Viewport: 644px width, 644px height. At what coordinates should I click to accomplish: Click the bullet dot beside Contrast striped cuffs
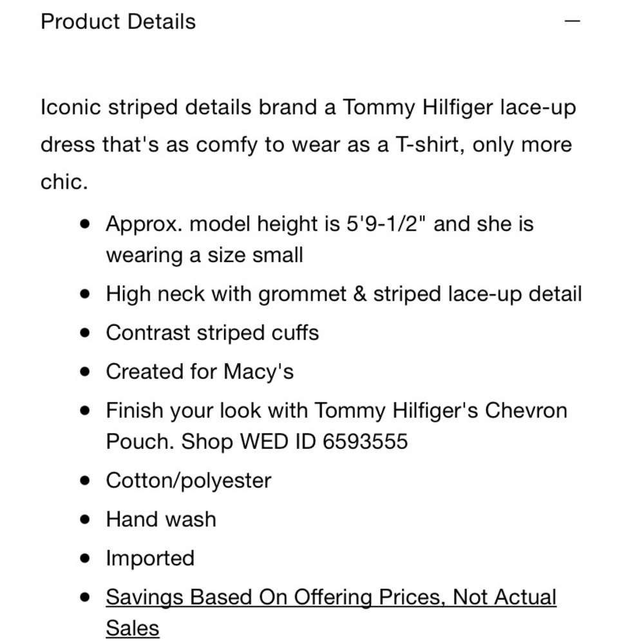(x=85, y=333)
